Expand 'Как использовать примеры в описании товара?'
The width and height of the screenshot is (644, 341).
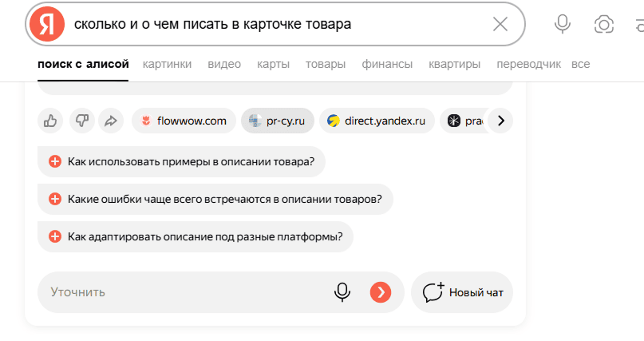(181, 161)
